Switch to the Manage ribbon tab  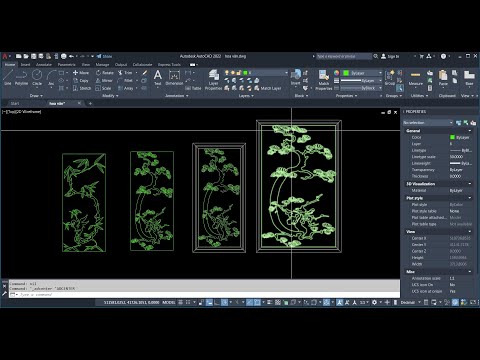[x=102, y=65]
